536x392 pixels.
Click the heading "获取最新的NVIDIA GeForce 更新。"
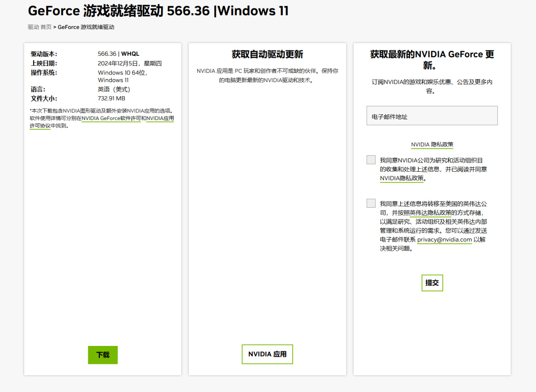(x=432, y=60)
